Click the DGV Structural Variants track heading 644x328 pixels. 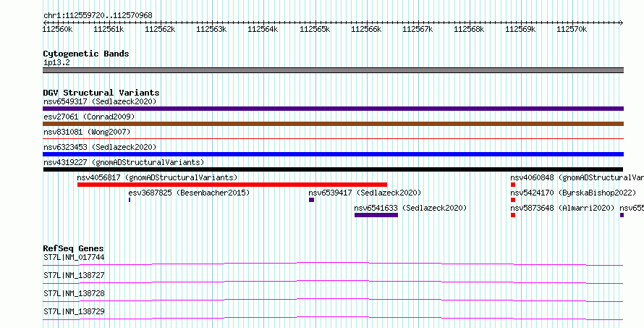click(101, 93)
